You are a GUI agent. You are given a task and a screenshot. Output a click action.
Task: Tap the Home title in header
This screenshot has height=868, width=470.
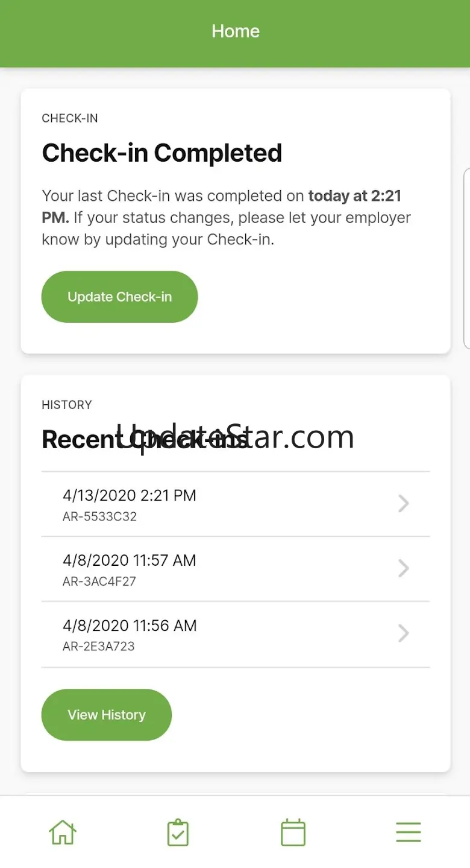(x=235, y=31)
